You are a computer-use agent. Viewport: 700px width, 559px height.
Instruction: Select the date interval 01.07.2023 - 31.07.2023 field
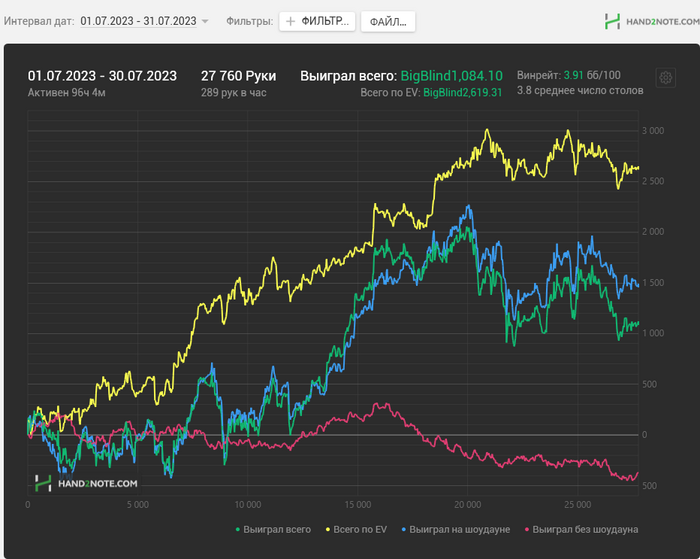pos(138,21)
